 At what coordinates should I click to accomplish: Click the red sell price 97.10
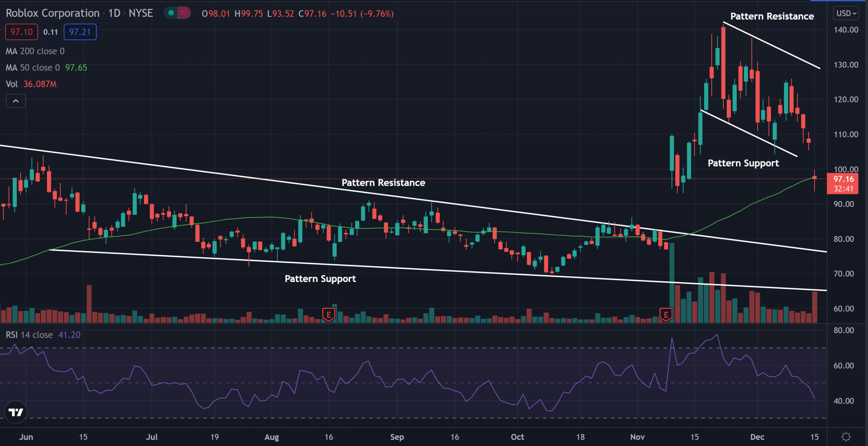(21, 32)
